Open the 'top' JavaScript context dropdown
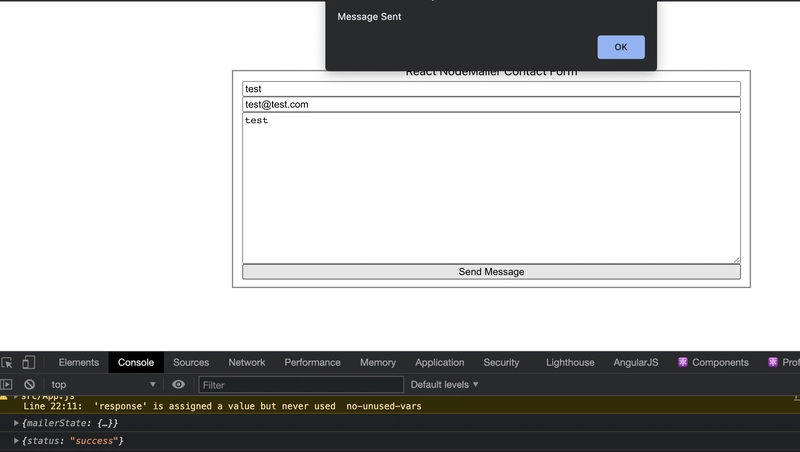The image size is (800, 452). click(x=103, y=384)
